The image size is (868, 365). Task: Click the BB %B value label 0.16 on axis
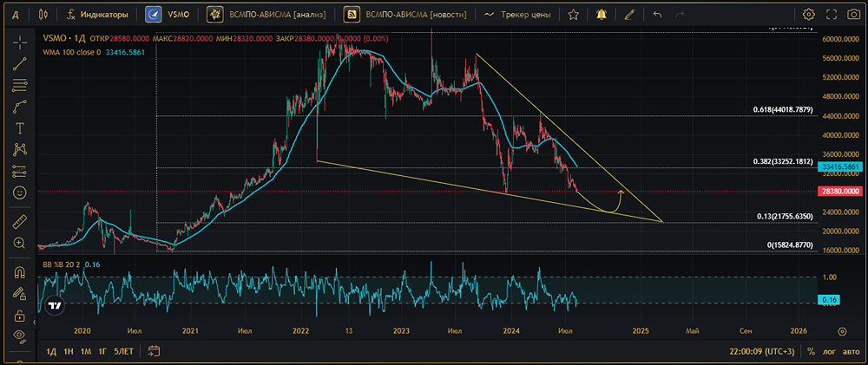pyautogui.click(x=831, y=299)
